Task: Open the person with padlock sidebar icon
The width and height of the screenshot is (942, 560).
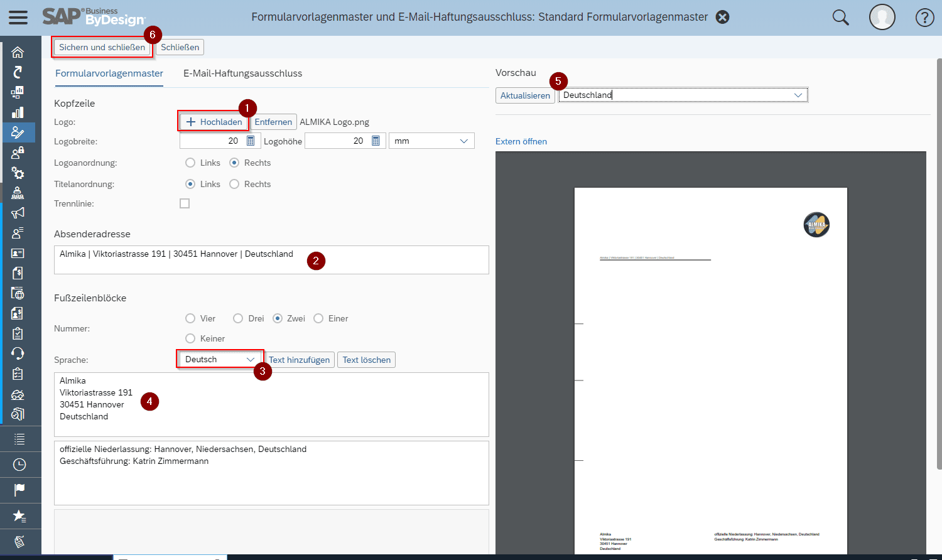Action: [18, 153]
